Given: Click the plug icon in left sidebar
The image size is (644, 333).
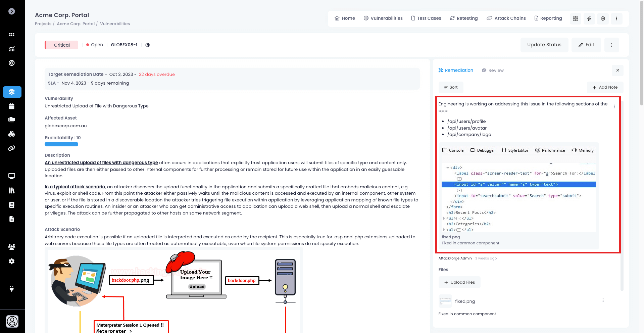Looking at the screenshot, I should 12,289.
